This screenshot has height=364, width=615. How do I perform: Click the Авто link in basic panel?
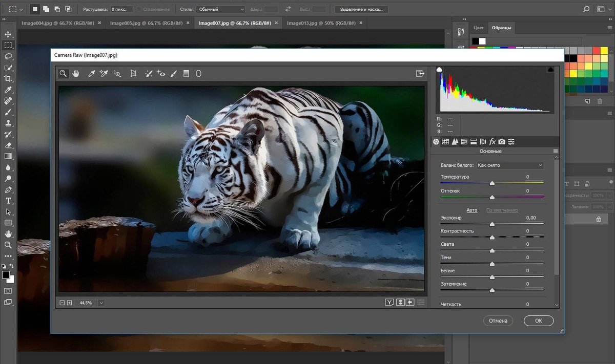click(x=472, y=210)
